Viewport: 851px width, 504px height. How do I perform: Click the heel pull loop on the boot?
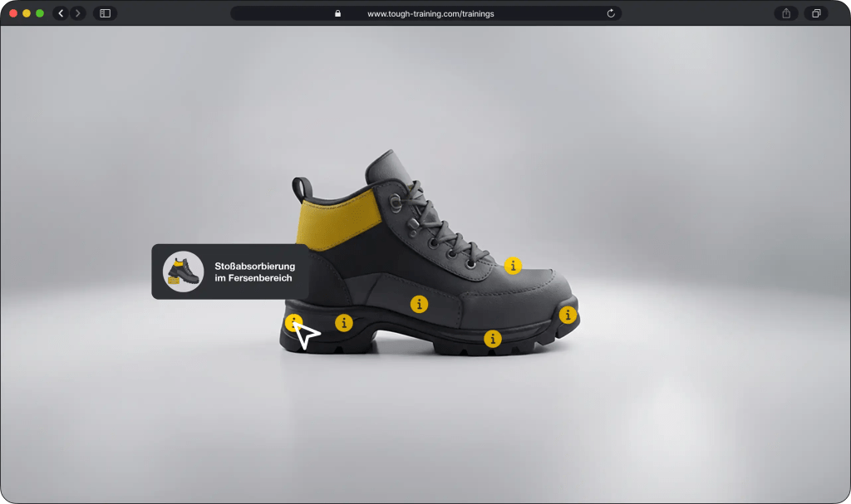[x=299, y=188]
